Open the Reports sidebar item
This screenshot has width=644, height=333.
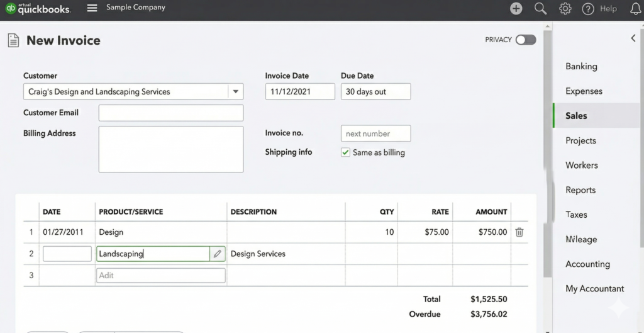tap(580, 190)
